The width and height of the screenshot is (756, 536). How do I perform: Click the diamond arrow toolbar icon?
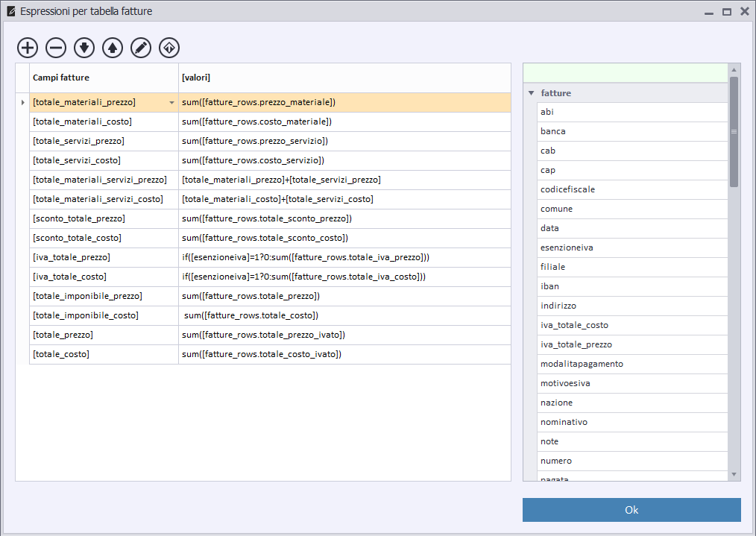tap(169, 48)
